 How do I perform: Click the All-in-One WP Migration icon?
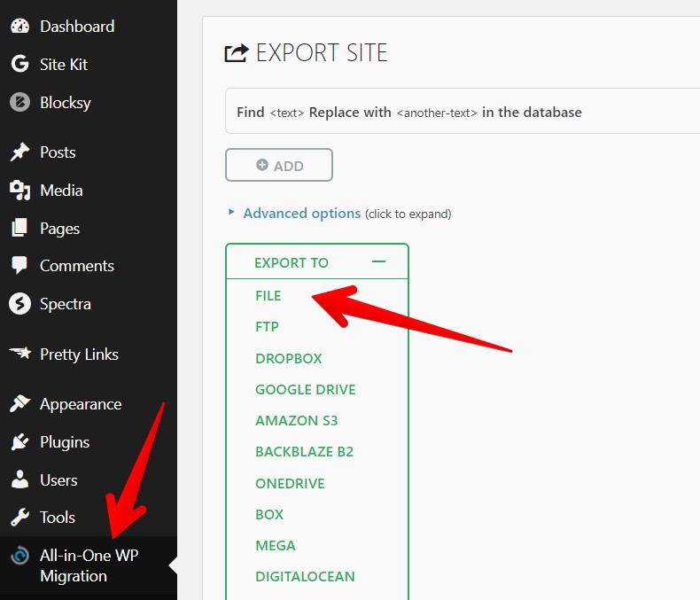click(x=19, y=556)
